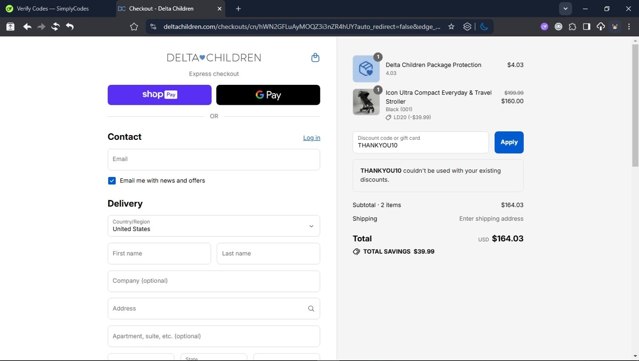Click the undo arrow icon in toolbar

[70, 26]
